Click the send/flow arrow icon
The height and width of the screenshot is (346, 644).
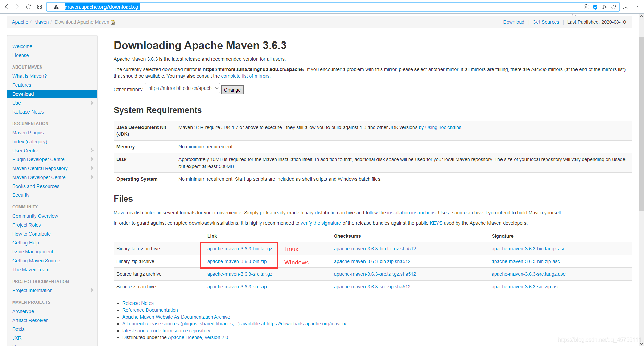[x=604, y=7]
